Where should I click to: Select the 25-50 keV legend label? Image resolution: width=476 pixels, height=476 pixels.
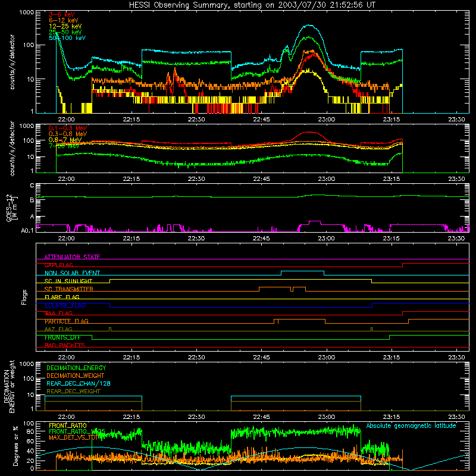[x=65, y=32]
